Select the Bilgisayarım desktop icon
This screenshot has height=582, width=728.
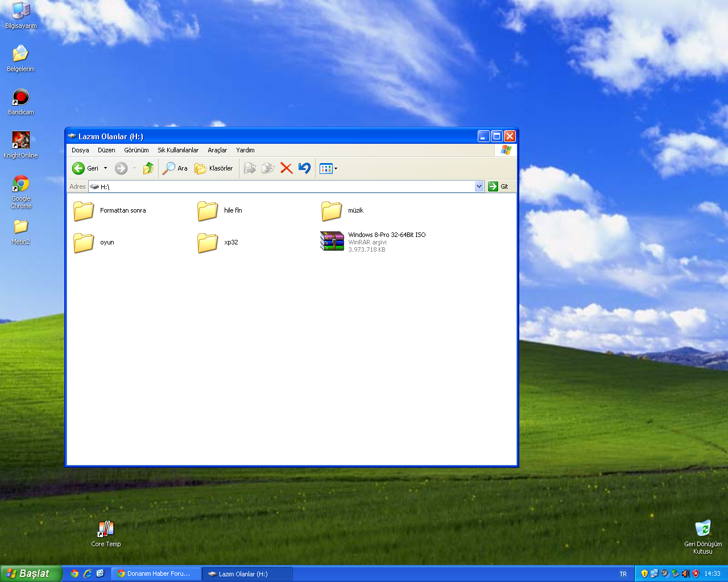pos(21,15)
